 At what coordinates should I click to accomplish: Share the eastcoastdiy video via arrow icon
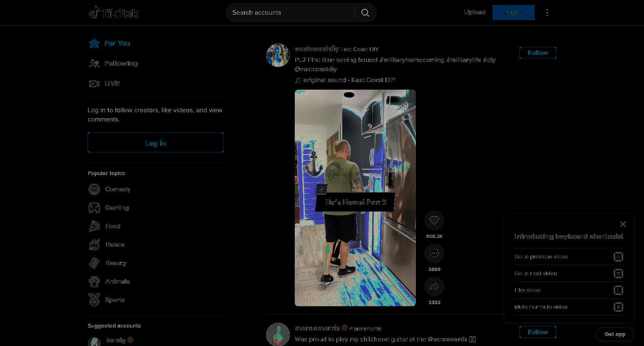434,287
